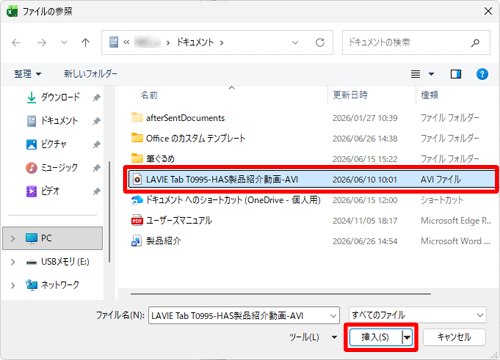Viewport: 500px width, 360px height.
Task: Go forward with the right arrow button
Action: [42, 43]
